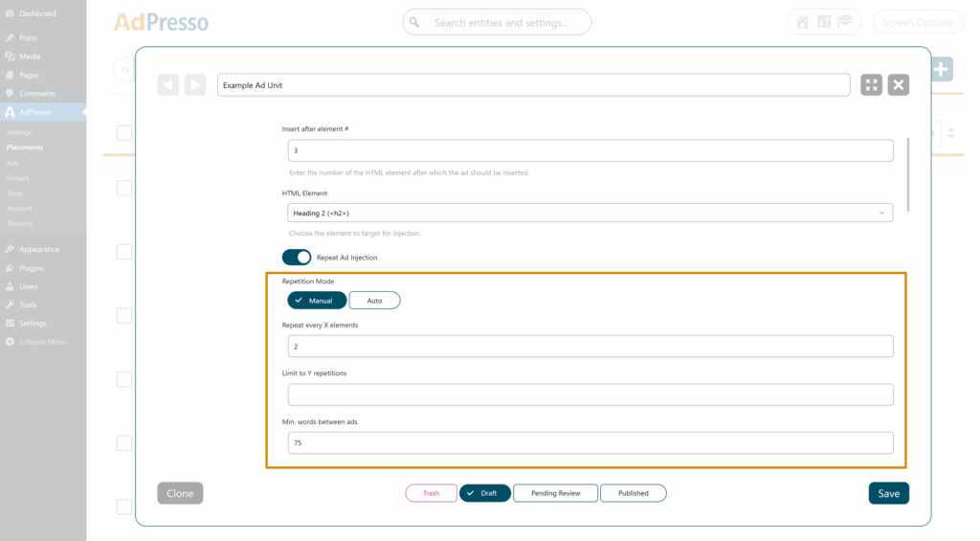This screenshot has height=541, width=980.
Task: Toggle the Repeat Ad Injection switch
Action: tap(297, 257)
